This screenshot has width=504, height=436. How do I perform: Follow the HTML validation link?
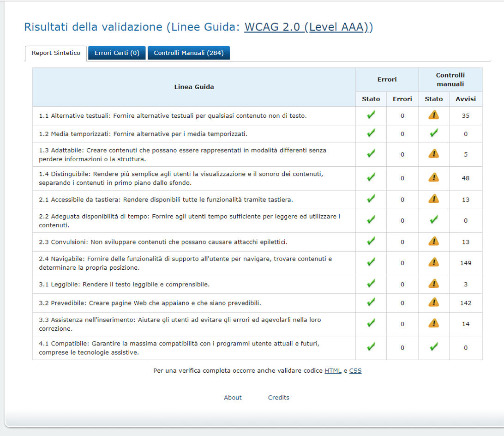tap(333, 370)
